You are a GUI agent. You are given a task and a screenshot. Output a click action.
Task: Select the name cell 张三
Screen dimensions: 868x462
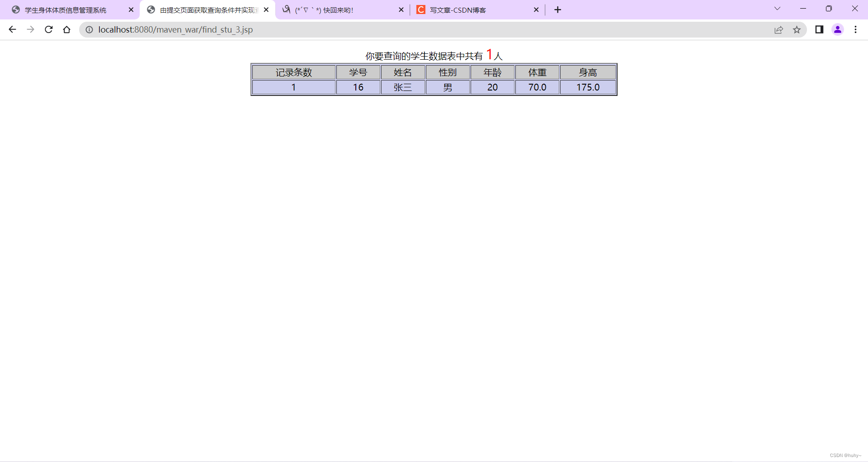coord(403,87)
